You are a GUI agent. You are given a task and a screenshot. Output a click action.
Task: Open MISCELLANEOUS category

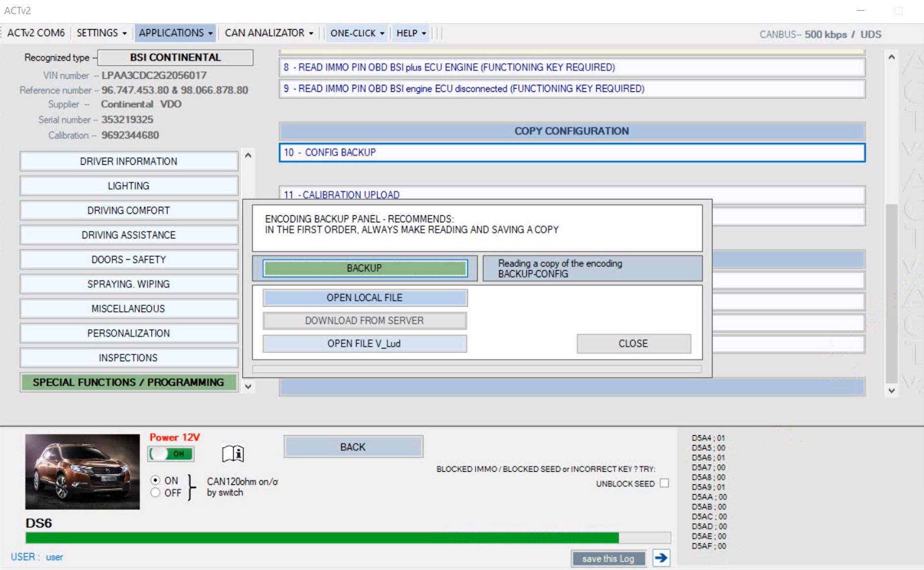pyautogui.click(x=129, y=309)
